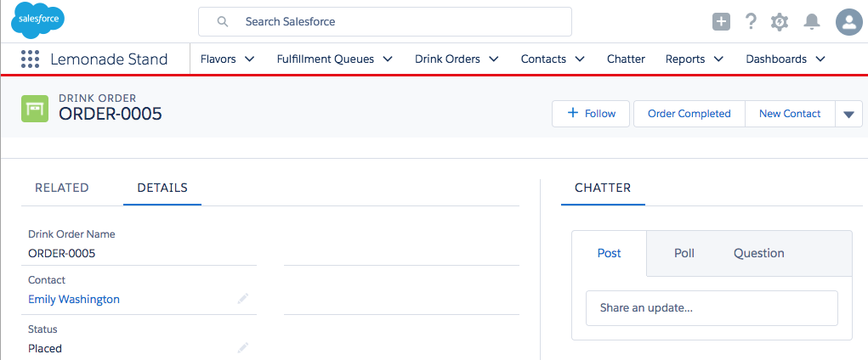Open the help question mark icon
868x360 pixels.
click(751, 22)
